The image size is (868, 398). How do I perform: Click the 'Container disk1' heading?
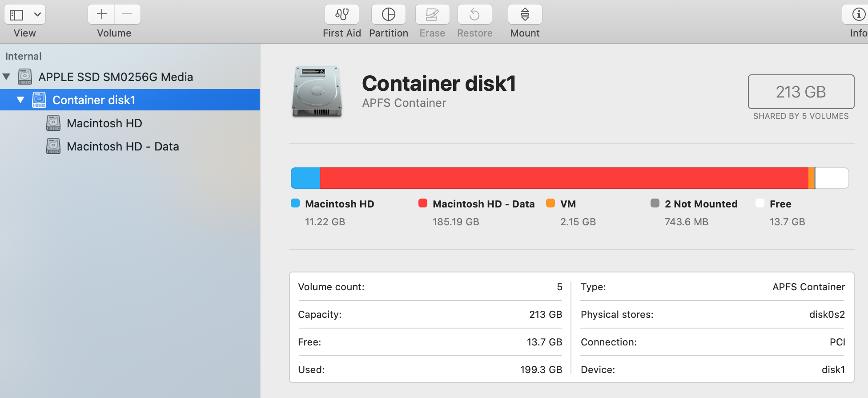[439, 83]
